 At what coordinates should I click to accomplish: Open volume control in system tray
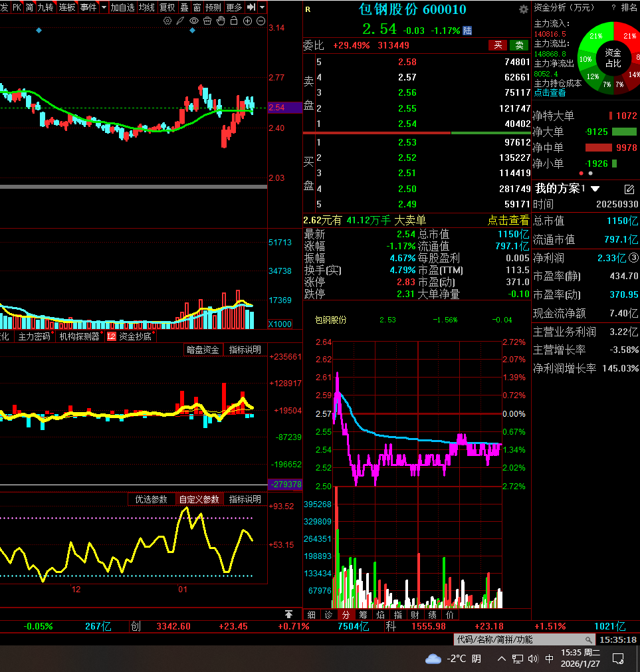click(x=533, y=658)
